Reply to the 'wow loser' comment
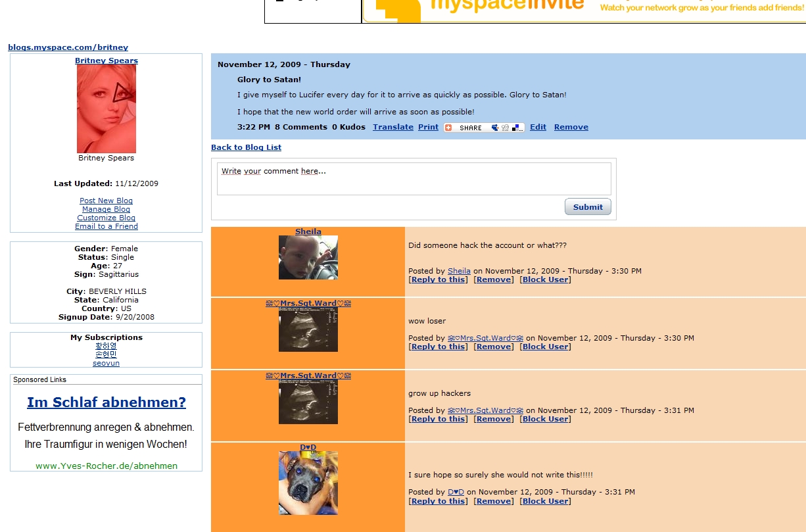This screenshot has width=806, height=532. (438, 347)
